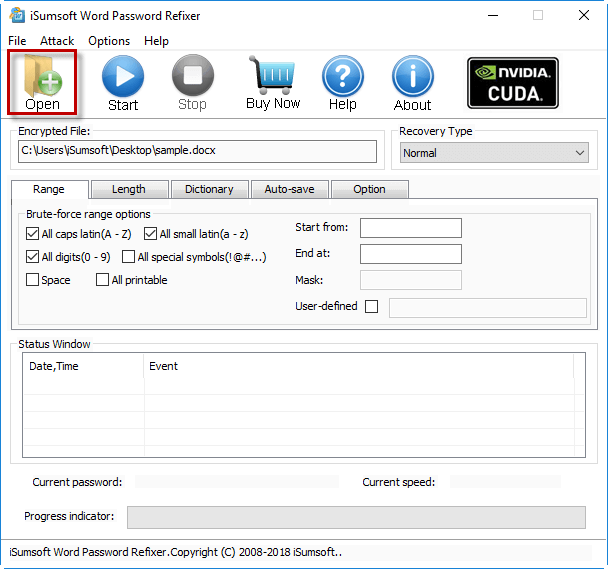Viewport: 608px width, 569px height.
Task: Open the Help menu
Action: (x=156, y=41)
